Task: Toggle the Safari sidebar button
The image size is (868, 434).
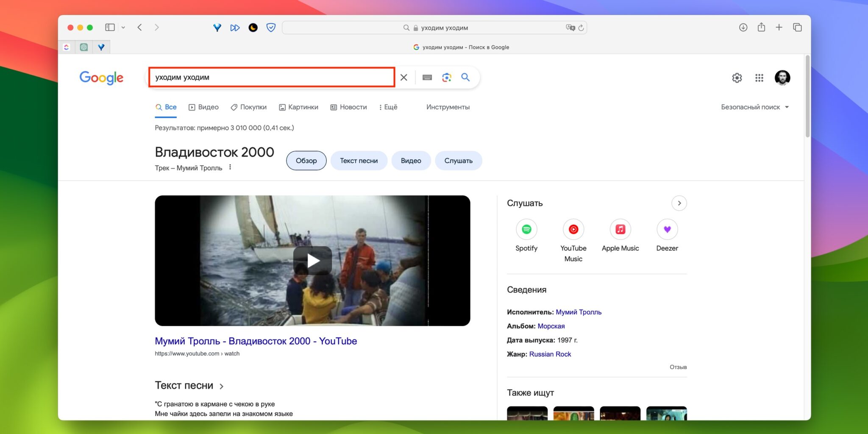Action: tap(110, 28)
